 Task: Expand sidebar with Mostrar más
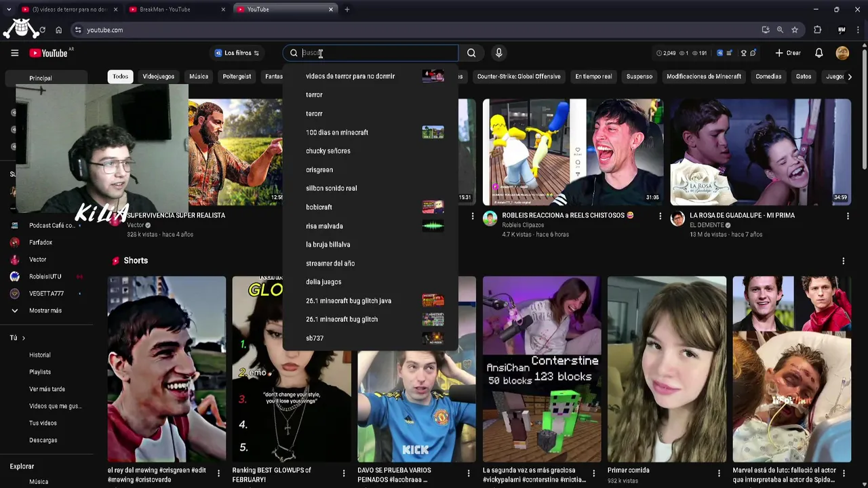(46, 310)
